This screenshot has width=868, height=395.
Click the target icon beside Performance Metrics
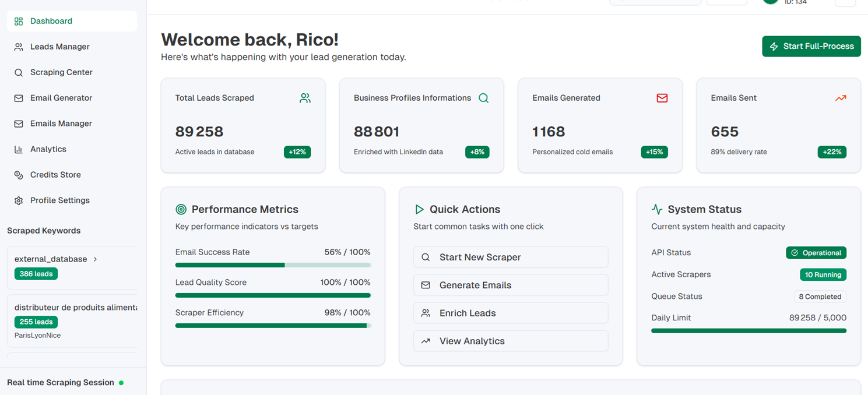(181, 209)
